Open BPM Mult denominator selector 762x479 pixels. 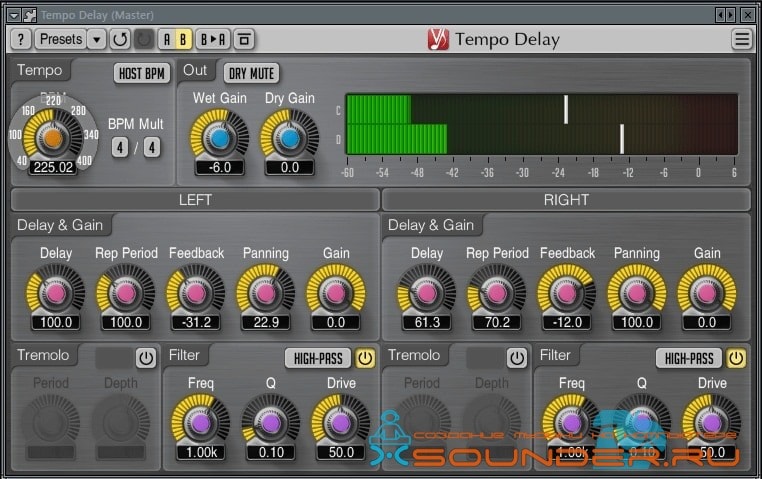point(152,147)
